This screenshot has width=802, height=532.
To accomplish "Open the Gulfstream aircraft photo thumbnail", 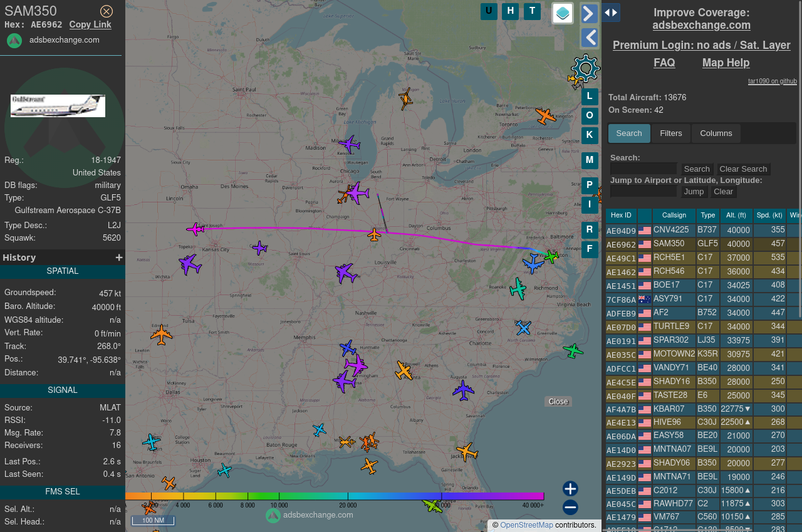I will [x=58, y=106].
